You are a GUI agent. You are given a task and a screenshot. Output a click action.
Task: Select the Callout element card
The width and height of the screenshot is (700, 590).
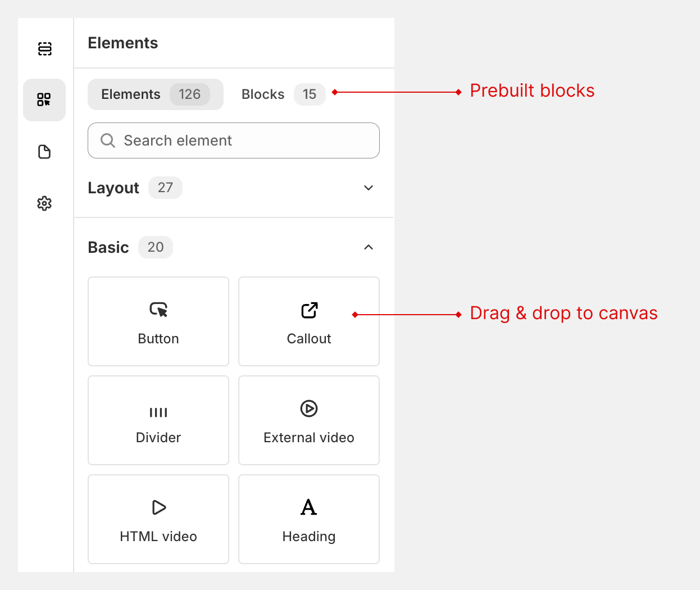(309, 321)
